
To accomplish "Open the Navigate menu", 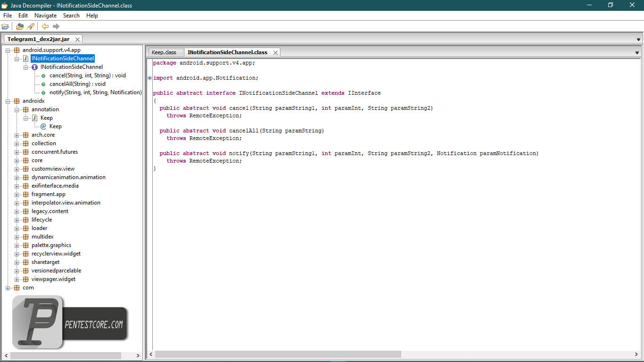I will coord(45,16).
